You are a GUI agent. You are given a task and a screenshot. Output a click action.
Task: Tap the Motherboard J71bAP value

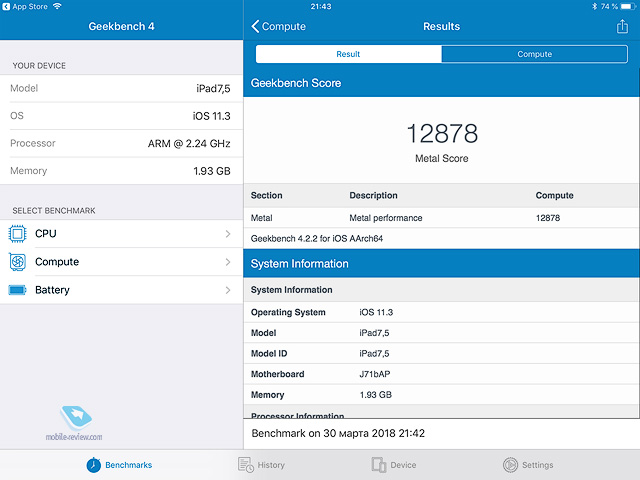click(375, 374)
